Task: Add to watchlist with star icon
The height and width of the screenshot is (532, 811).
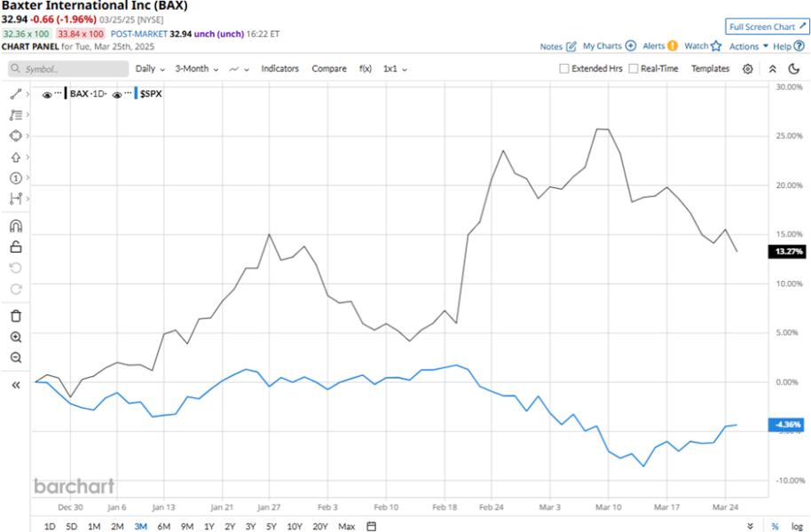Action: click(x=716, y=46)
